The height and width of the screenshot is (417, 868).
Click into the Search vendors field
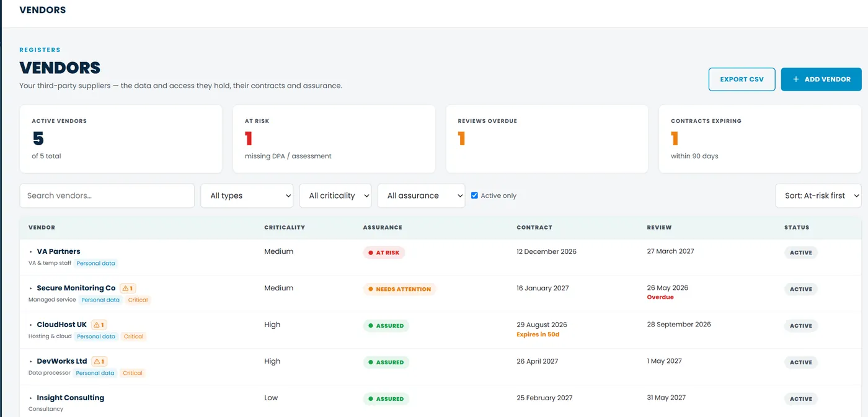click(x=107, y=195)
